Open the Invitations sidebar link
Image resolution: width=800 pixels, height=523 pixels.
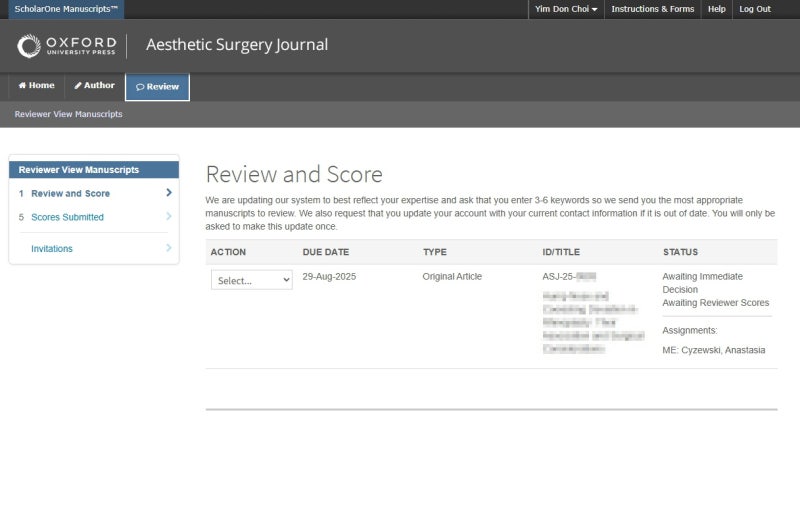52,249
